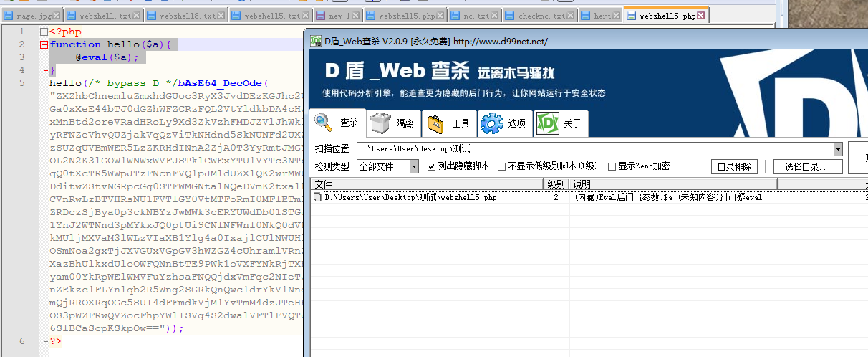Image resolution: width=868 pixels, height=357 pixels.
Task: Switch to webshell.txt editor tab
Action: [x=103, y=15]
